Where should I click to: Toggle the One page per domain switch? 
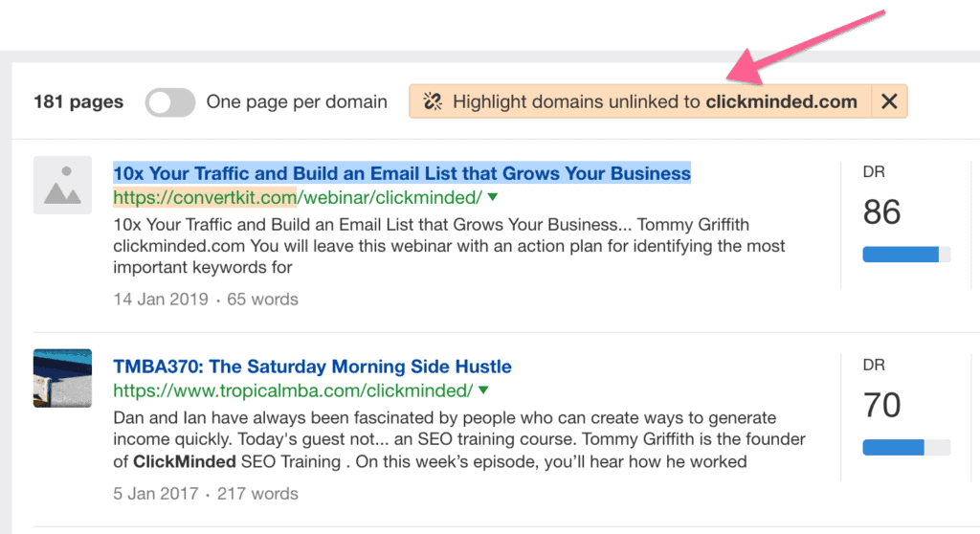170,102
